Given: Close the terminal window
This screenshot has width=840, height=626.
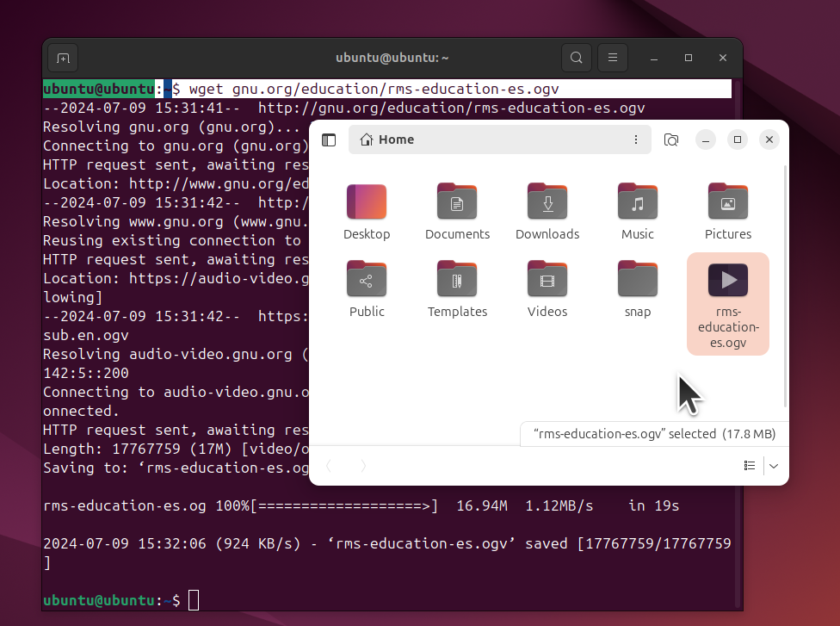Looking at the screenshot, I should [723, 58].
